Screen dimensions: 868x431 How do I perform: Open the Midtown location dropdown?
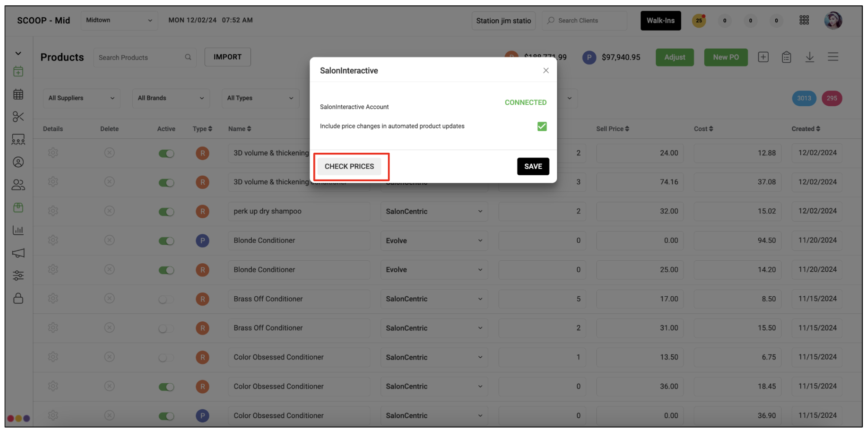[119, 20]
